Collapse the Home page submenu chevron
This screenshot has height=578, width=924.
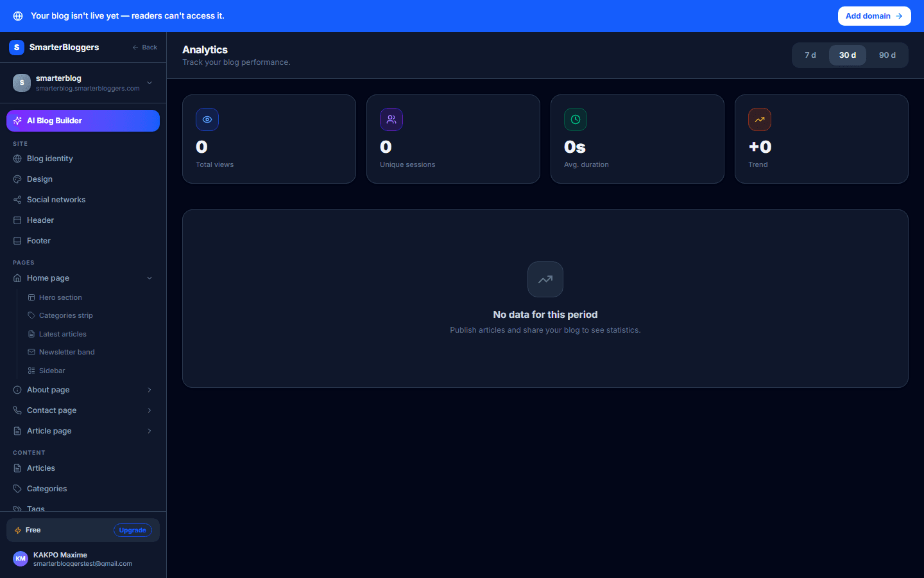(x=150, y=278)
